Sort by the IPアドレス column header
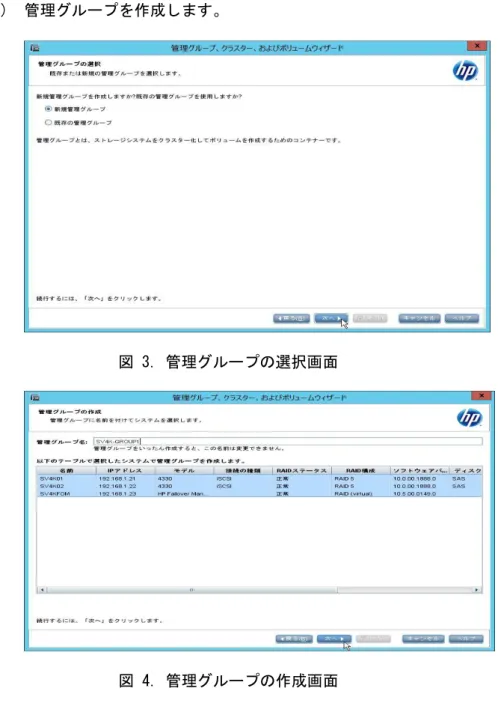498x712 pixels. coord(125,470)
